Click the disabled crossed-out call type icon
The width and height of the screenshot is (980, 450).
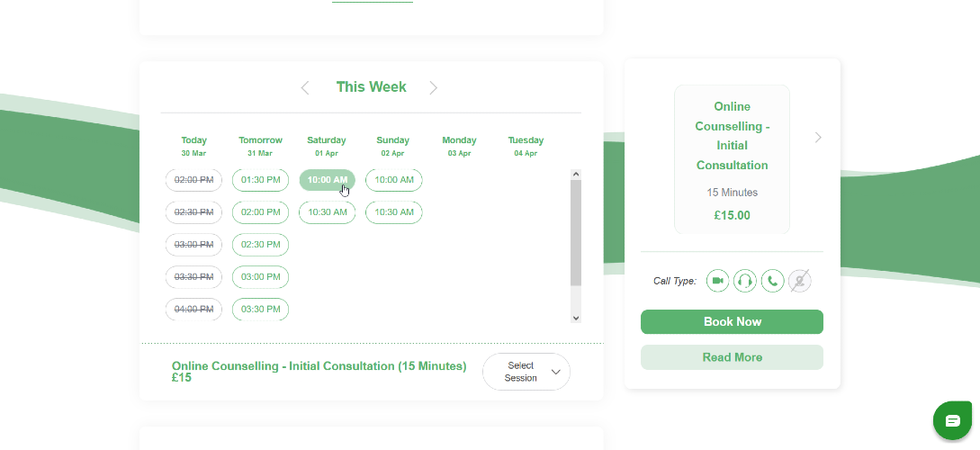click(800, 281)
